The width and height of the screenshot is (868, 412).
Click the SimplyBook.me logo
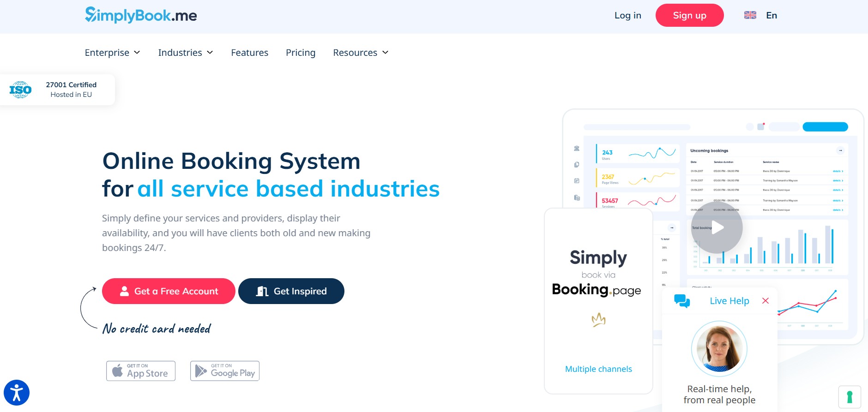(141, 15)
